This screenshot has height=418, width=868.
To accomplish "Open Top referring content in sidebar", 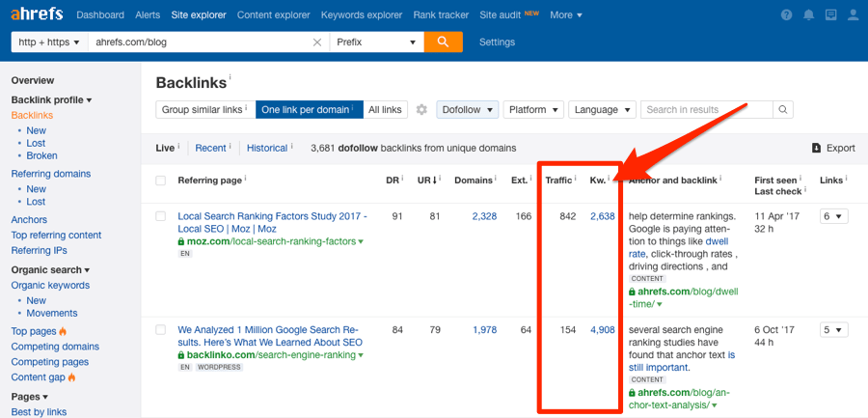I will (x=57, y=235).
